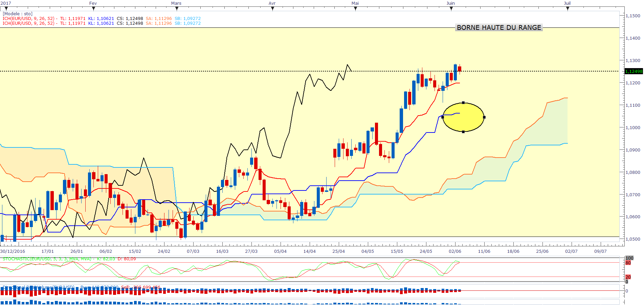The width and height of the screenshot is (644, 305).
Task: Click the 25/04 date axis label
Action: [339, 251]
